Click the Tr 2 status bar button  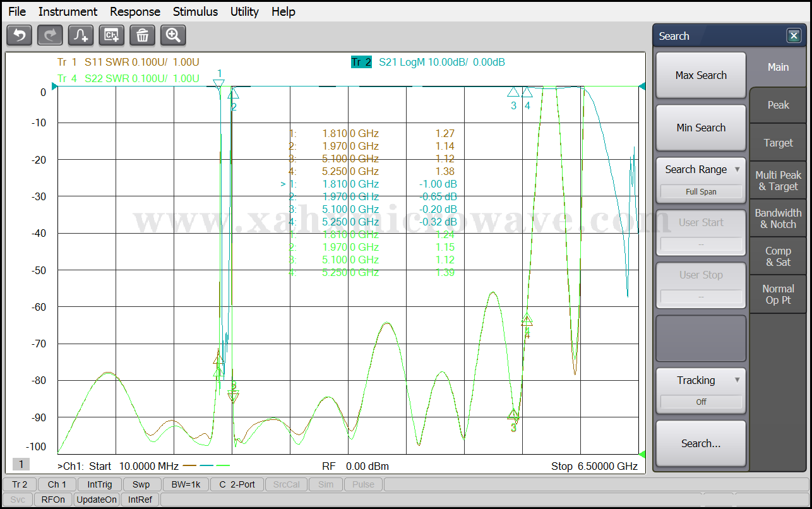pos(20,484)
